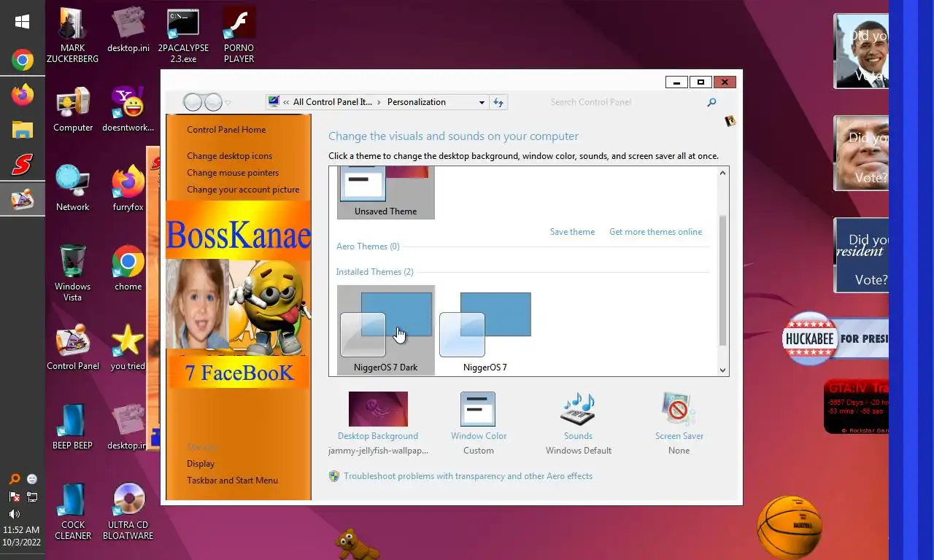
Task: Click the Forward arrow in Control Panel
Action: [x=213, y=102]
